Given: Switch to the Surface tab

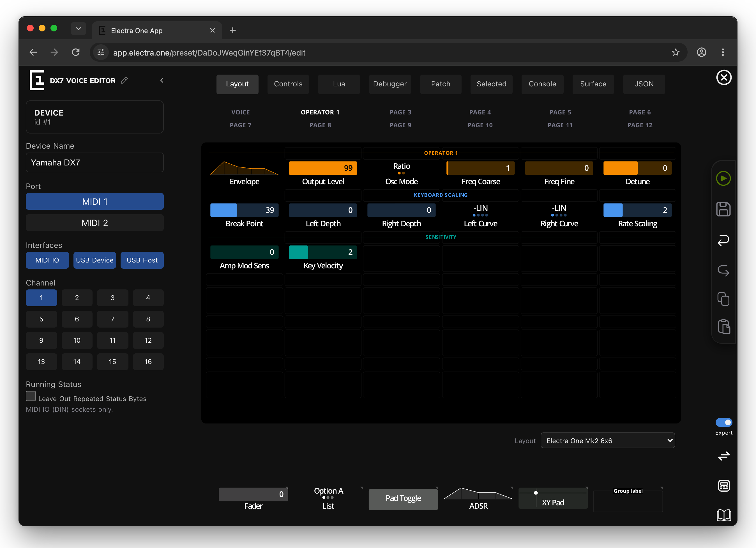Looking at the screenshot, I should coord(593,84).
